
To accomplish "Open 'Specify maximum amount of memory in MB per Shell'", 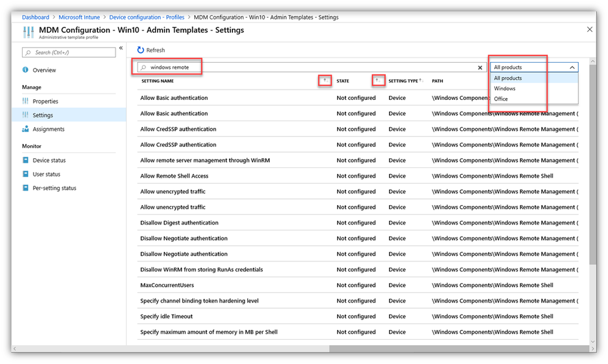I will point(209,332).
